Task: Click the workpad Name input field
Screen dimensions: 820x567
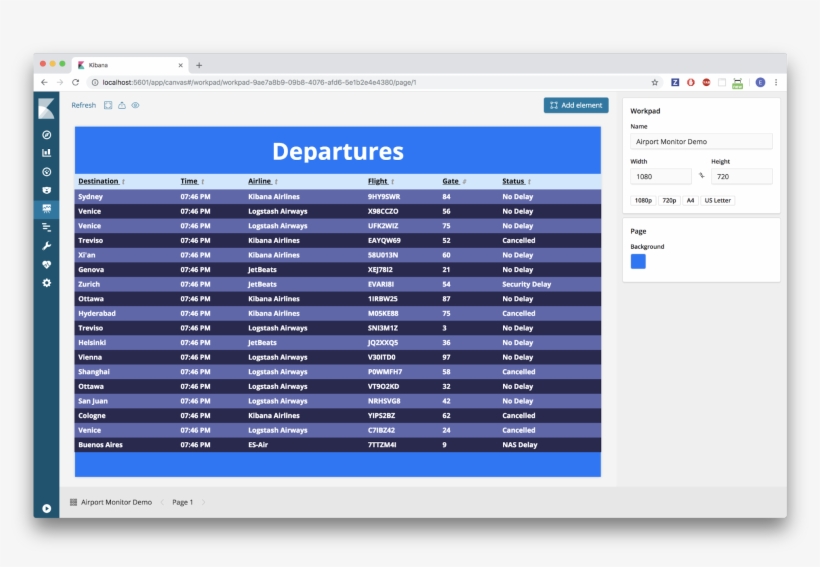Action: [701, 142]
